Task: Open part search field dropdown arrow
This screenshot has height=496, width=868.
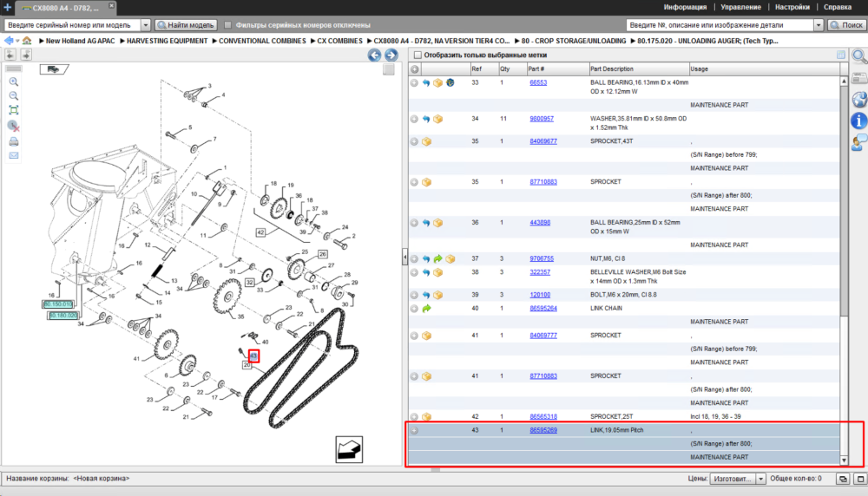Action: pyautogui.click(x=819, y=25)
